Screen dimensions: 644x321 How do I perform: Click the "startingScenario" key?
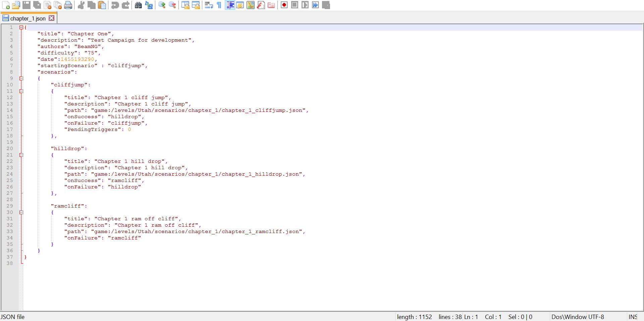(67, 65)
